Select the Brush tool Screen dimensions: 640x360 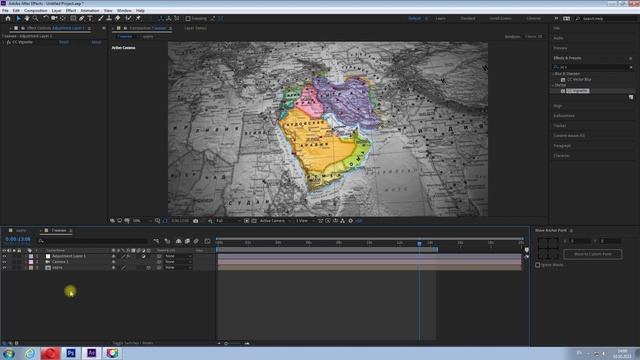pyautogui.click(x=100, y=18)
